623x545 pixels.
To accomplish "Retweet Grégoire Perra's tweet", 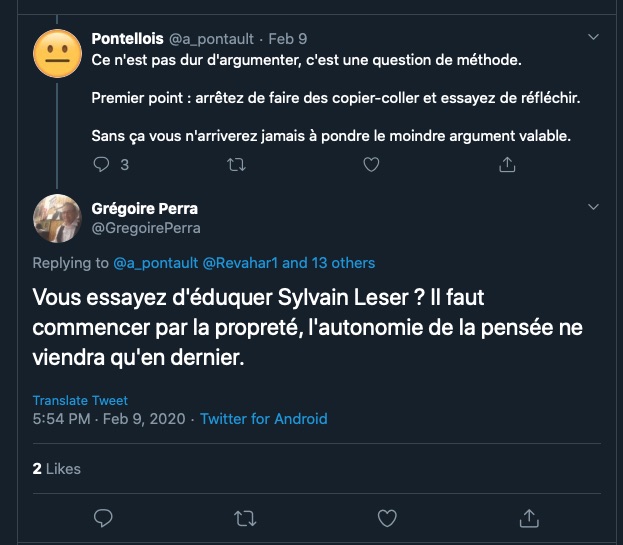I will click(244, 518).
